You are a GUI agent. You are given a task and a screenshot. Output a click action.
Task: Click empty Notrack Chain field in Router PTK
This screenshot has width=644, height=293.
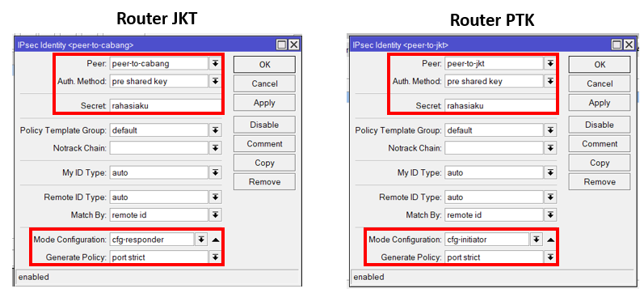494,148
